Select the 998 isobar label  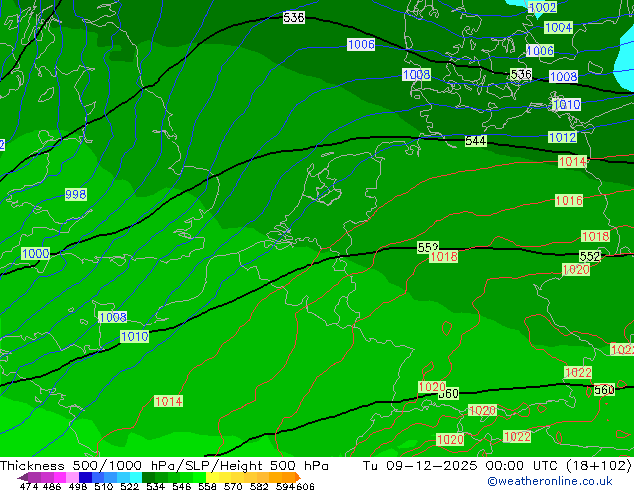click(x=76, y=194)
